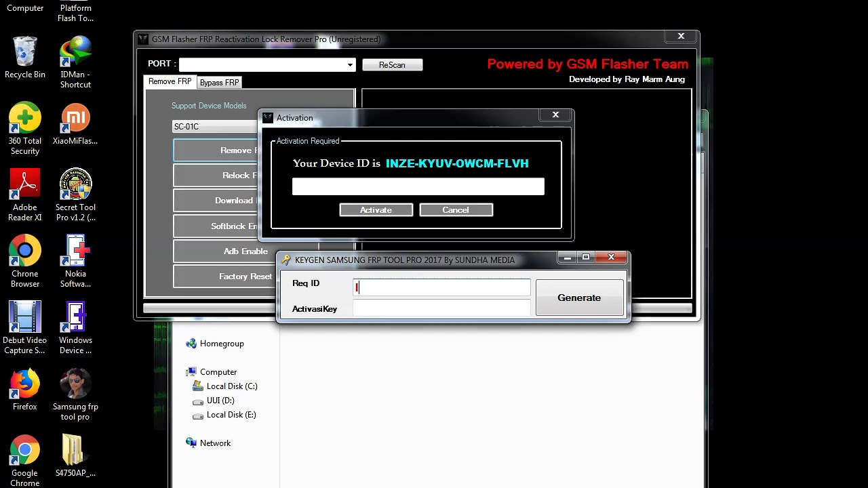
Task: Minimize the keygen window
Action: click(x=568, y=258)
